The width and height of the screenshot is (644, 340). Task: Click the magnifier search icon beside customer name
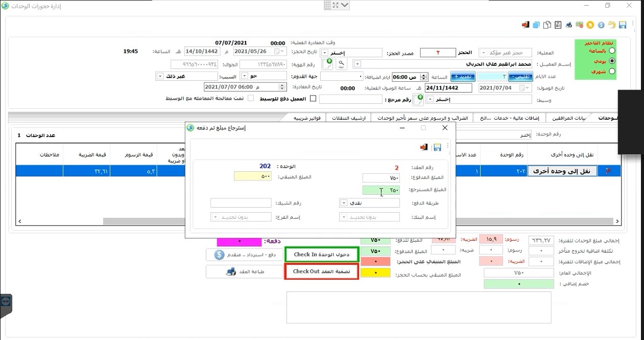point(341,63)
